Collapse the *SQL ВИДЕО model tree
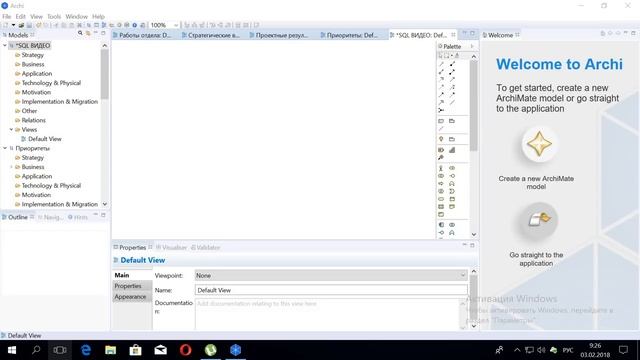640x360 pixels. point(5,45)
